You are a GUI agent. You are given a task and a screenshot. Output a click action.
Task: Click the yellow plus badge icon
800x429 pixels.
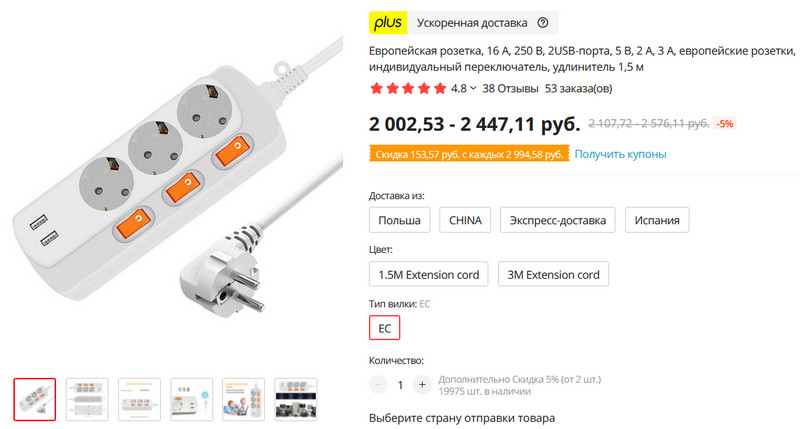[x=388, y=22]
